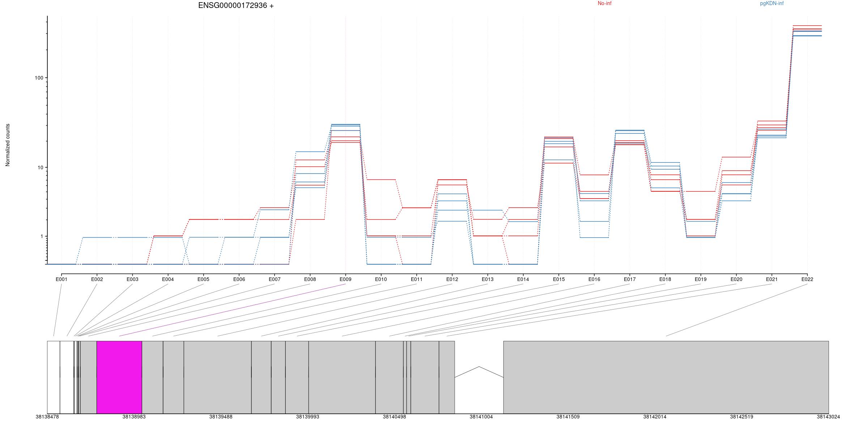The width and height of the screenshot is (868, 434).
Task: Select exon label E008
Action: click(310, 279)
